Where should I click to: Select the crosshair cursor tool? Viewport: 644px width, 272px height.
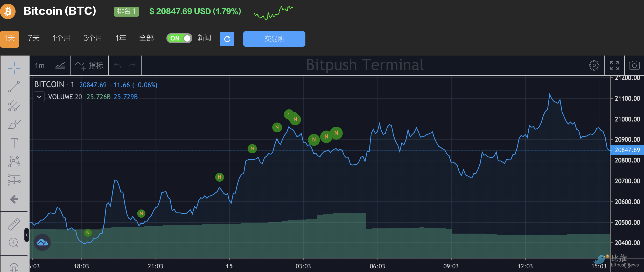coord(14,68)
